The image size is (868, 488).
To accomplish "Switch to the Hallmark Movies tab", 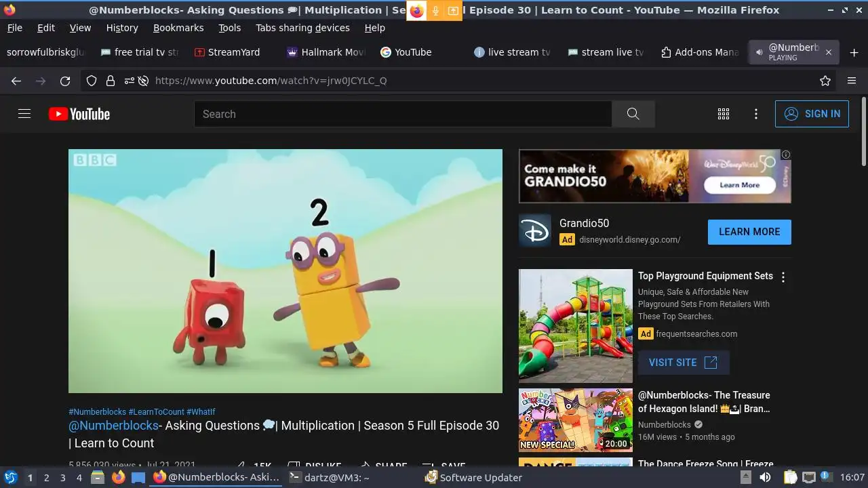I will [327, 52].
